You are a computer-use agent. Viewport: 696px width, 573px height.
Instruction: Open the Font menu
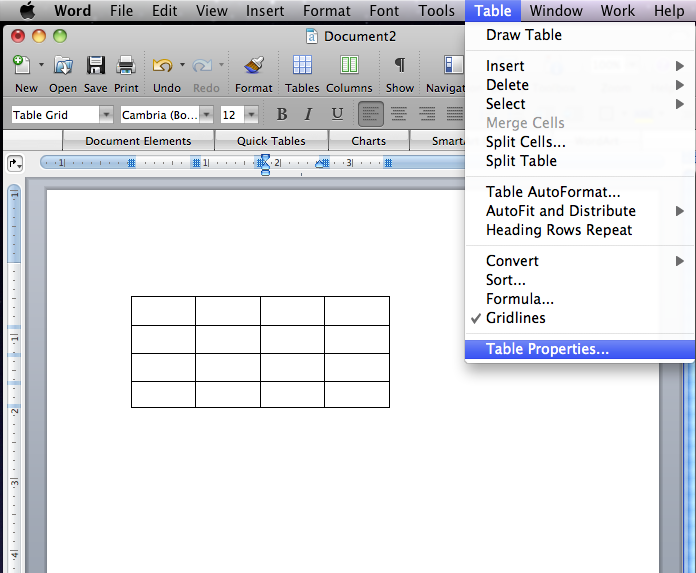384,11
